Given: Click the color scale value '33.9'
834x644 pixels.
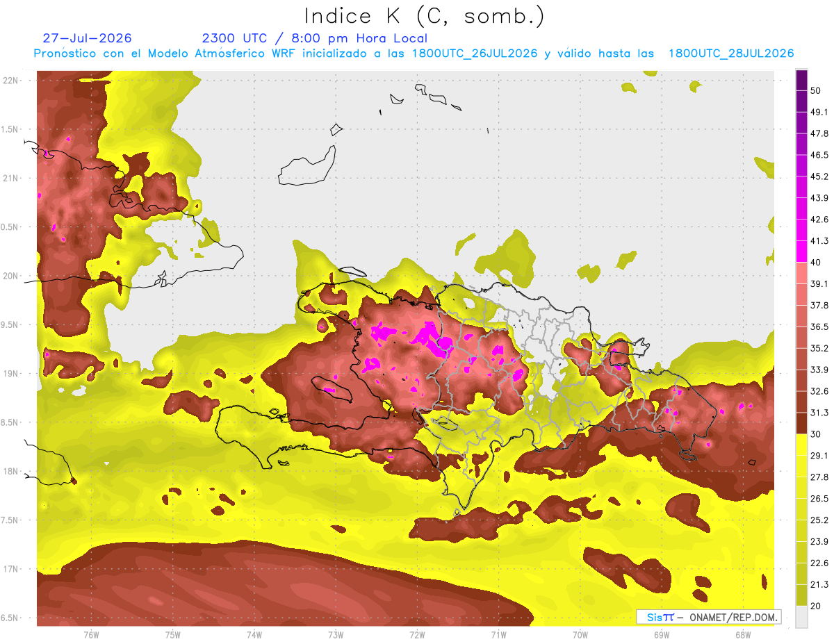Looking at the screenshot, I should 819,370.
